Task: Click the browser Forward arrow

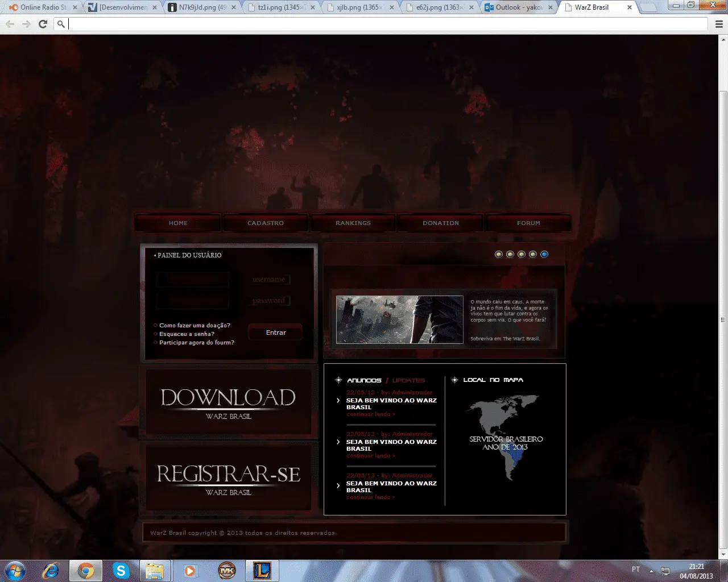Action: point(26,24)
